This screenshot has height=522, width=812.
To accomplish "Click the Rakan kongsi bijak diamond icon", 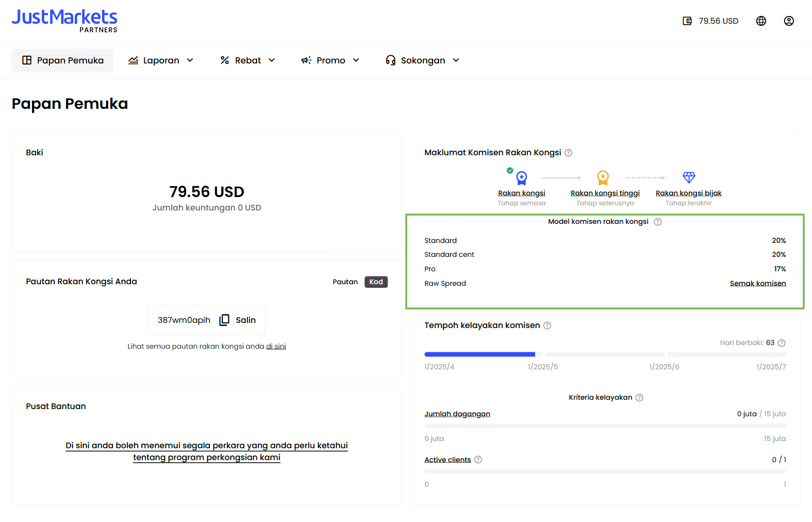I will tap(689, 177).
